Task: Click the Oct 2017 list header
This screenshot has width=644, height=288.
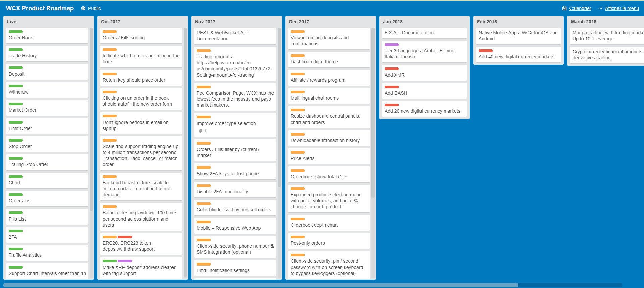Action: [111, 22]
